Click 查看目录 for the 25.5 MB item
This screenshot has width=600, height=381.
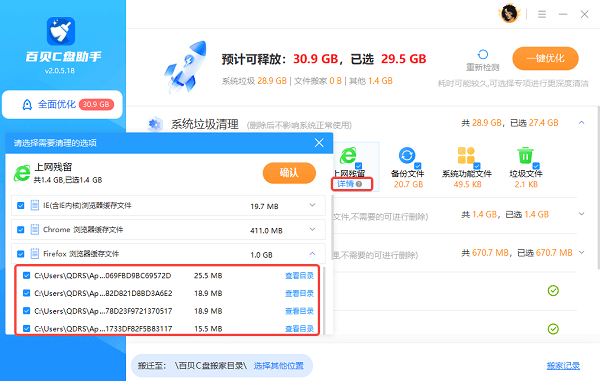(x=299, y=276)
